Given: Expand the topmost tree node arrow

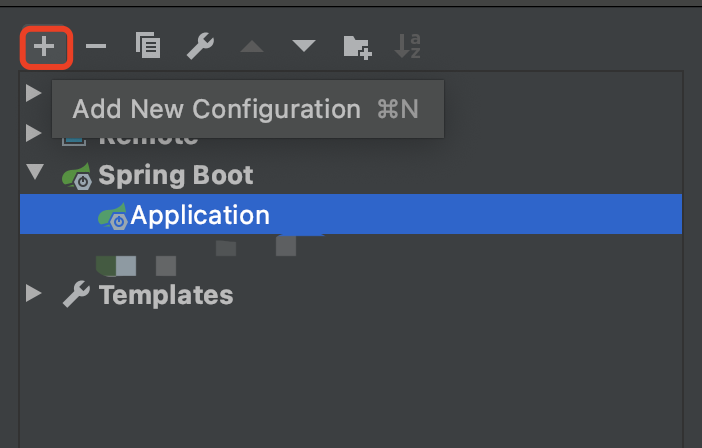Looking at the screenshot, I should 34,93.
